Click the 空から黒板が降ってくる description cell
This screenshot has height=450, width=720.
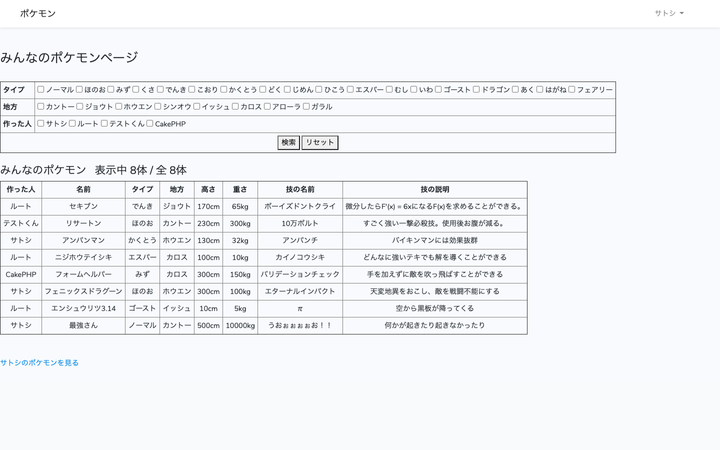click(435, 308)
